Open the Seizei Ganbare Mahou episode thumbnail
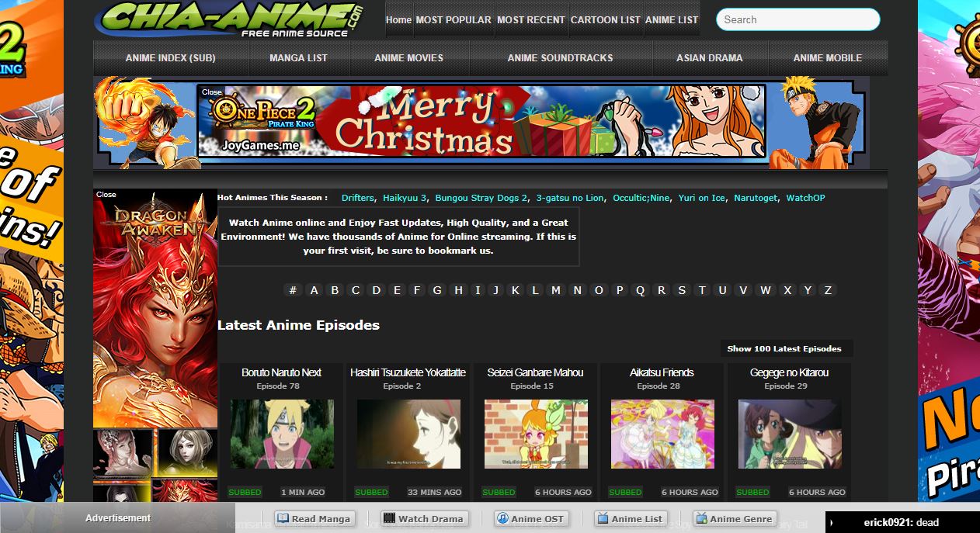This screenshot has width=980, height=533. click(x=536, y=434)
